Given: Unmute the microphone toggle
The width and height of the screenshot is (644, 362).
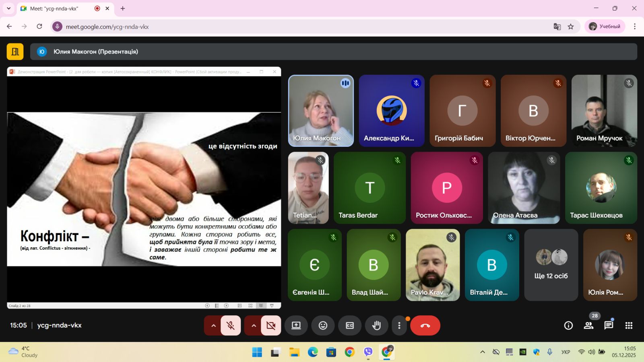Looking at the screenshot, I should [x=231, y=325].
